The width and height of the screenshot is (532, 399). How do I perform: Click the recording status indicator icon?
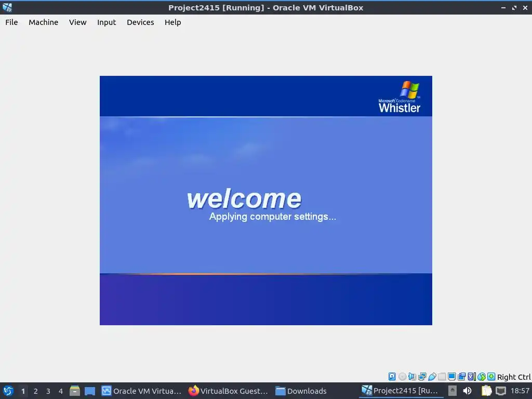461,376
